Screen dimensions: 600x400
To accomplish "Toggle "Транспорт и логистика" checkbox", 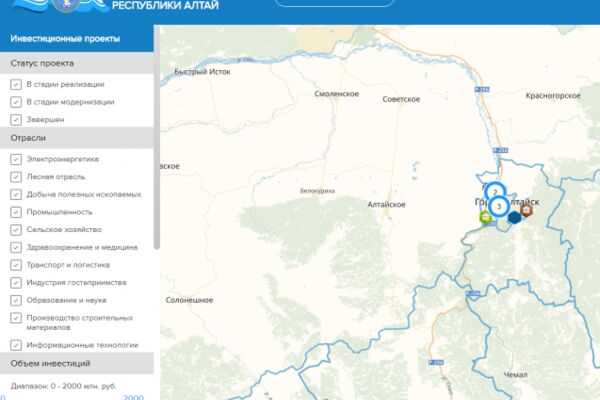I will coord(16,265).
